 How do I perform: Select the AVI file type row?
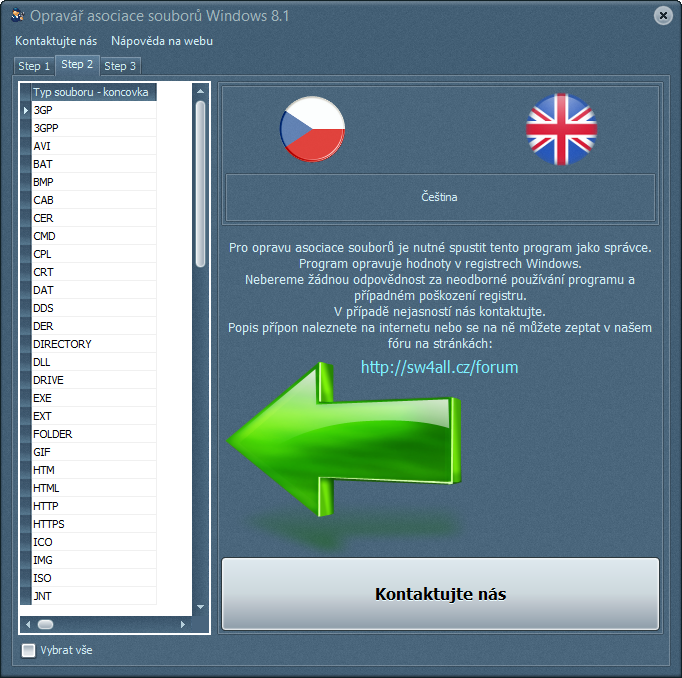tap(94, 146)
